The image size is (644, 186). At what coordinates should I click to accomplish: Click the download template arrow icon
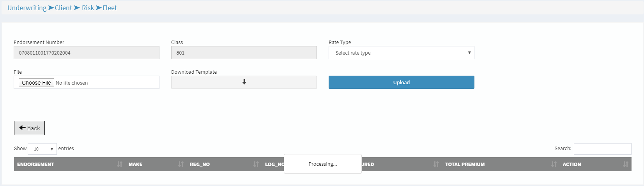pos(244,82)
